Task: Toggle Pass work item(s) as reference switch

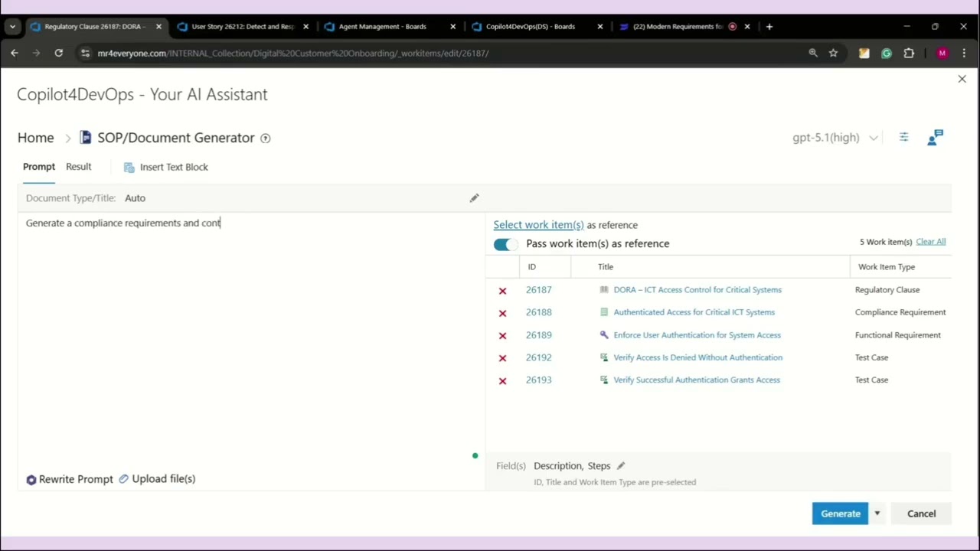Action: (x=505, y=244)
